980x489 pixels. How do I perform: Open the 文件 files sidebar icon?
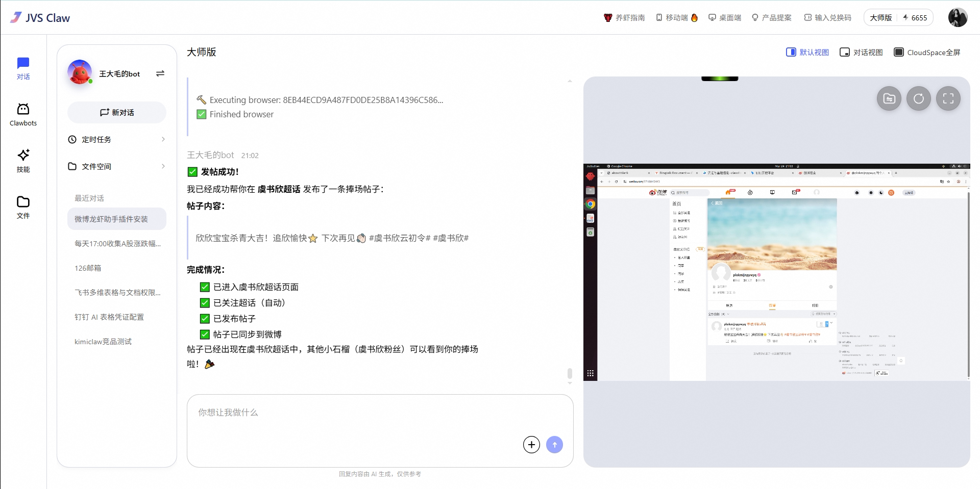click(x=23, y=207)
